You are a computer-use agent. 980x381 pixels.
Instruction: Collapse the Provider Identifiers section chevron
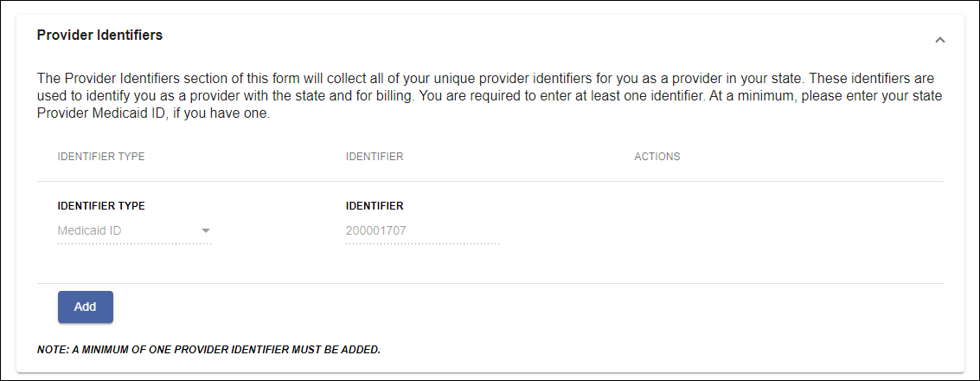[940, 40]
